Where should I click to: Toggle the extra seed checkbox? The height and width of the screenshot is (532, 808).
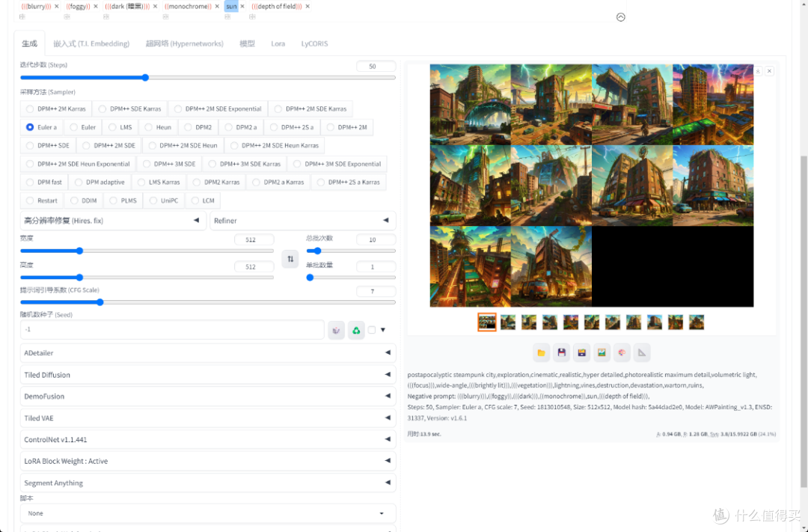coord(372,330)
